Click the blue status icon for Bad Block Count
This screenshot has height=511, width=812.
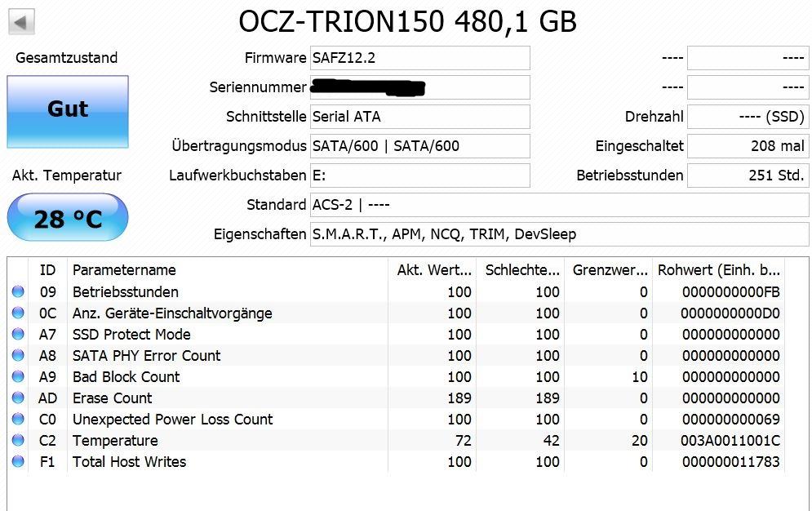point(18,376)
